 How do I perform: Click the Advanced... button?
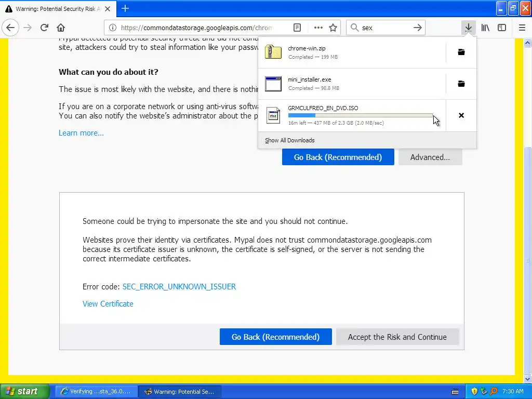(x=430, y=157)
